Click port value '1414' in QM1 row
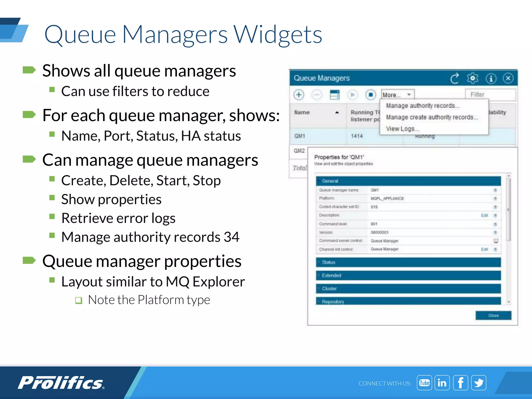The height and width of the screenshot is (399, 532). point(357,136)
